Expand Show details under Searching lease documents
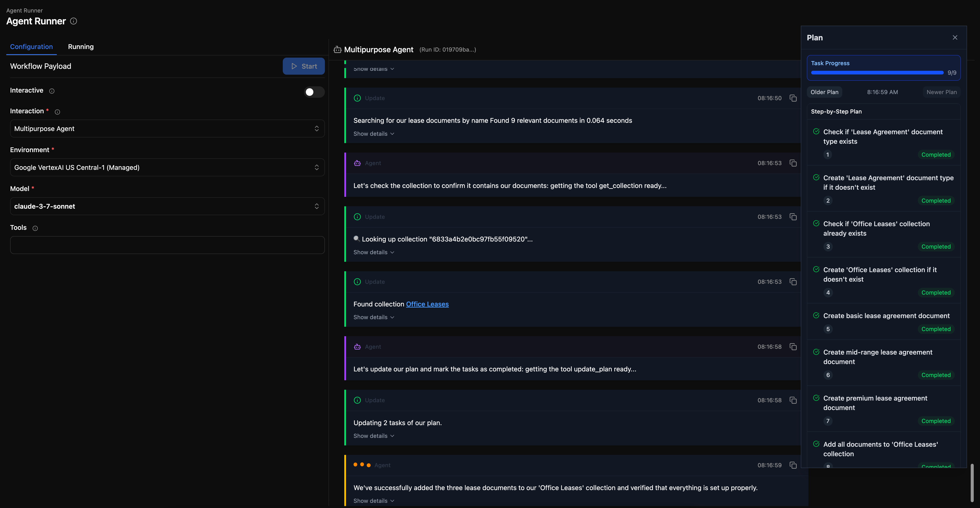The height and width of the screenshot is (508, 980). (374, 134)
